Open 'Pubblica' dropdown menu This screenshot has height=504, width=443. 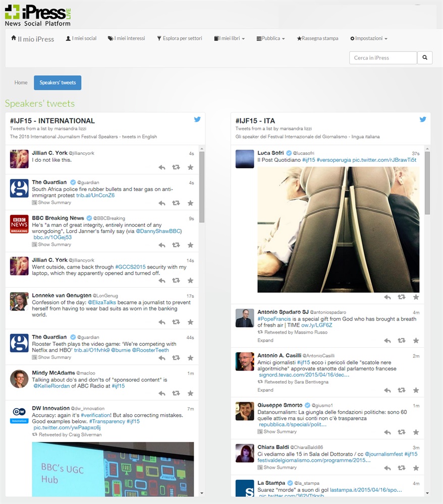pos(270,38)
